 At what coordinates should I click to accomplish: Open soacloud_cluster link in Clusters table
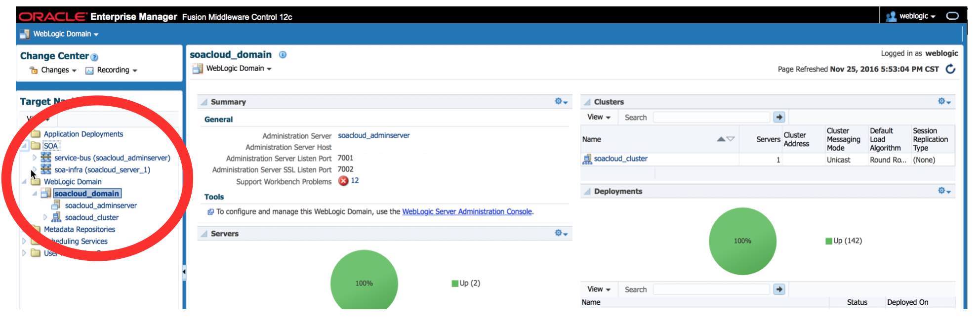pyautogui.click(x=620, y=159)
